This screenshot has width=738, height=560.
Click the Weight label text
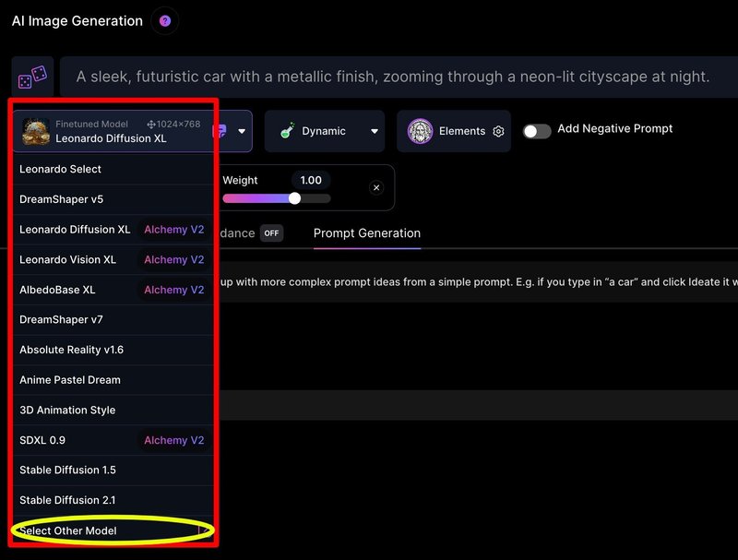coord(240,180)
